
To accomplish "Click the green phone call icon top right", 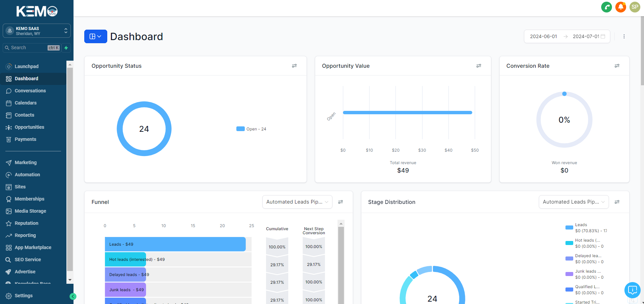I will pyautogui.click(x=606, y=7).
